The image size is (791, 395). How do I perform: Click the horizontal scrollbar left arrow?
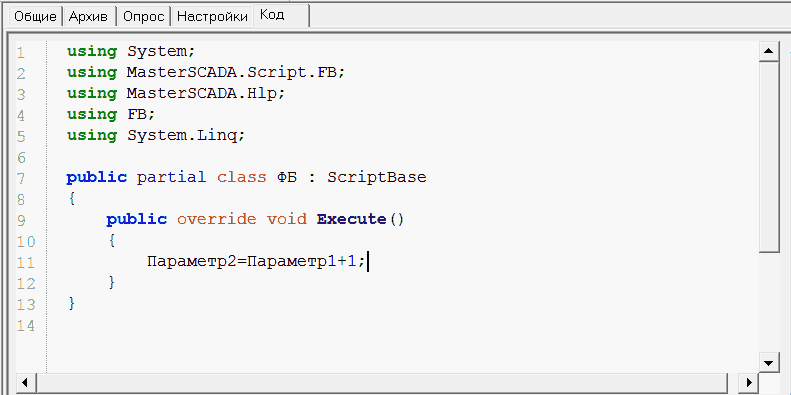coord(26,382)
